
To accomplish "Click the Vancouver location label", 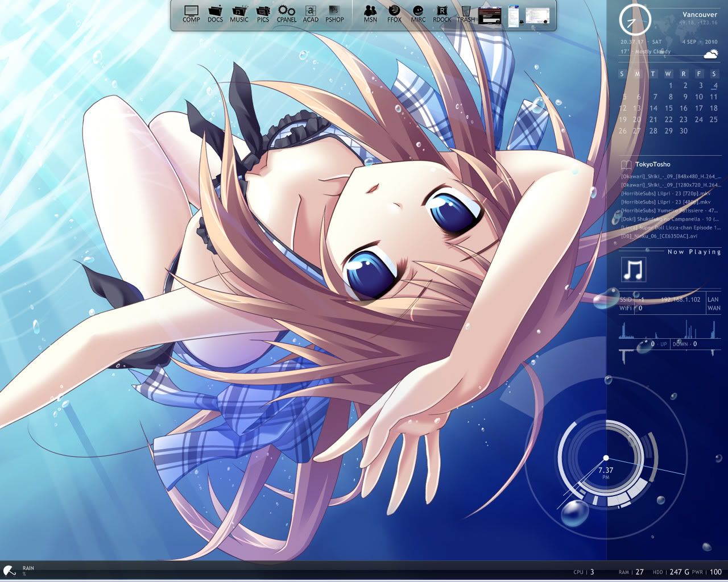I will (x=700, y=14).
